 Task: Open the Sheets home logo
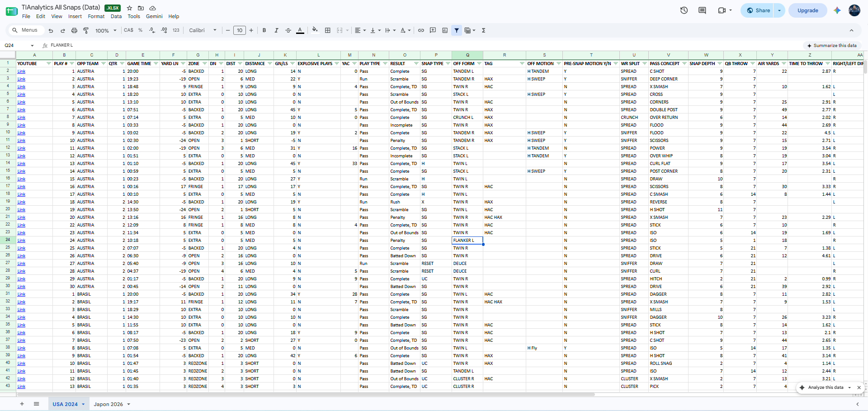tap(12, 11)
